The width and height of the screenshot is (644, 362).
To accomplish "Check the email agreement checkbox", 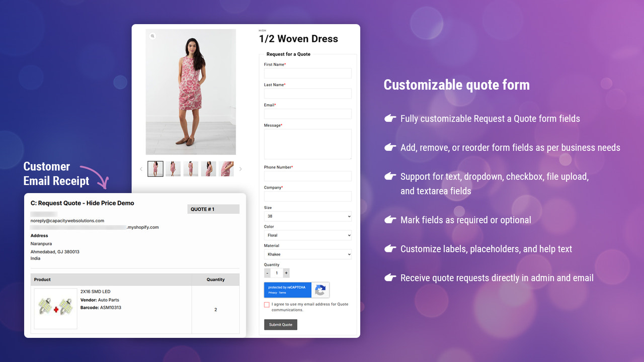I will tap(267, 305).
